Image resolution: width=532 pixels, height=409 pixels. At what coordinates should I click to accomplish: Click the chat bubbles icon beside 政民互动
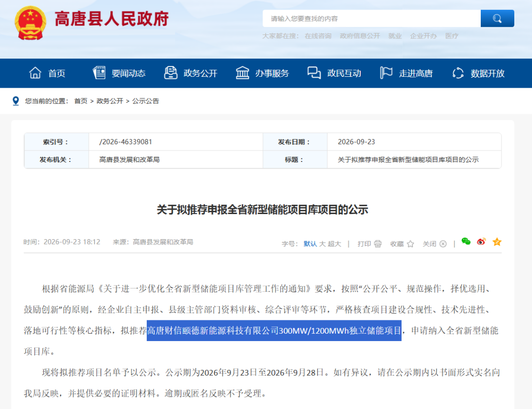click(x=314, y=73)
